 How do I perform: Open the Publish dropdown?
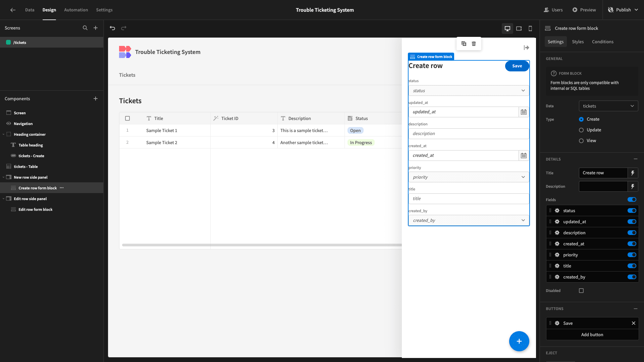coord(623,10)
